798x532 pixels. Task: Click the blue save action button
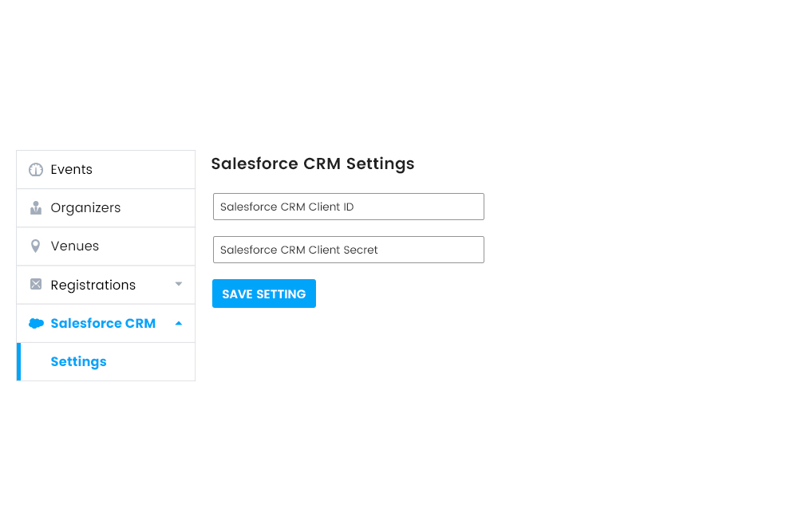click(263, 294)
